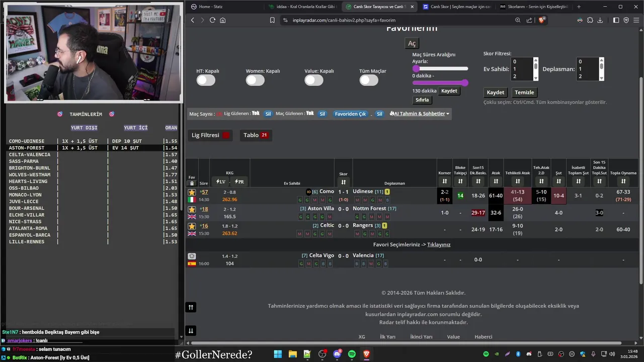
Task: Sort by Atak column arrows
Action: pyautogui.click(x=496, y=182)
